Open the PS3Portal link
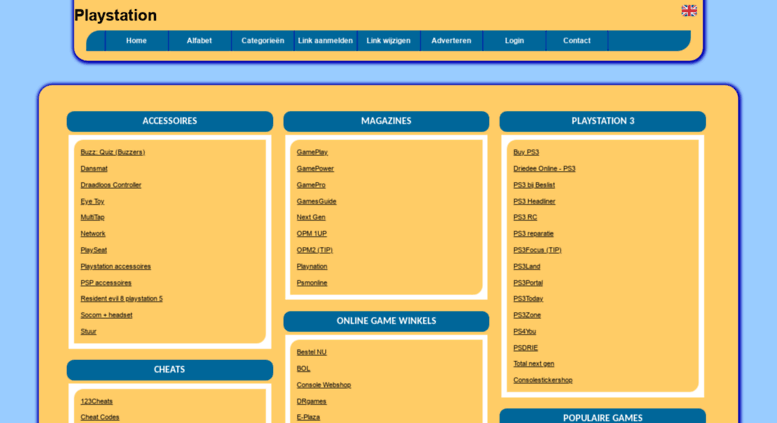This screenshot has height=423, width=777. [x=528, y=282]
